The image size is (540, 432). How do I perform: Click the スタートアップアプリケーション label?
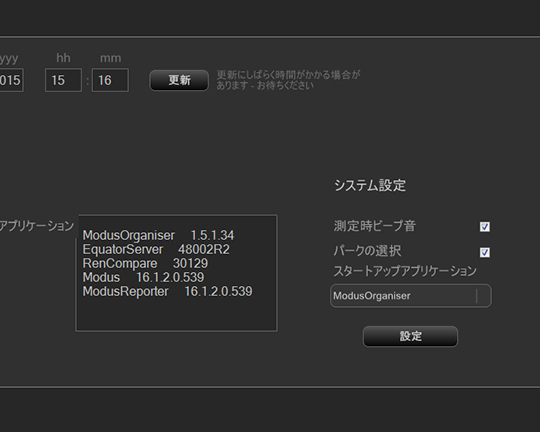tap(405, 271)
